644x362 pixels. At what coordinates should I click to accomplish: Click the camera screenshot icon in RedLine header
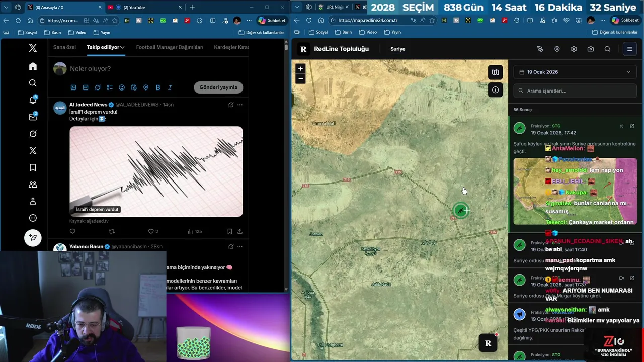pos(591,49)
